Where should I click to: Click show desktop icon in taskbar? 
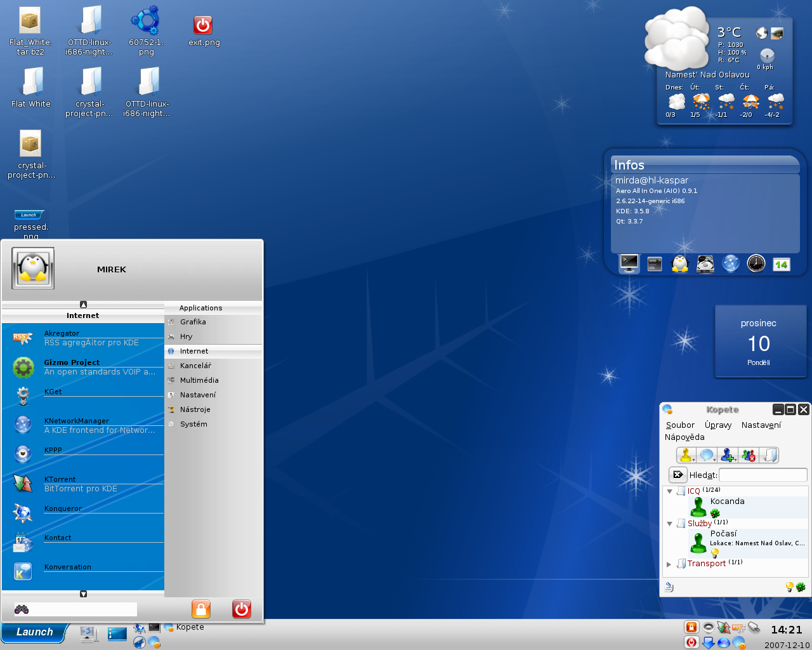pyautogui.click(x=117, y=633)
